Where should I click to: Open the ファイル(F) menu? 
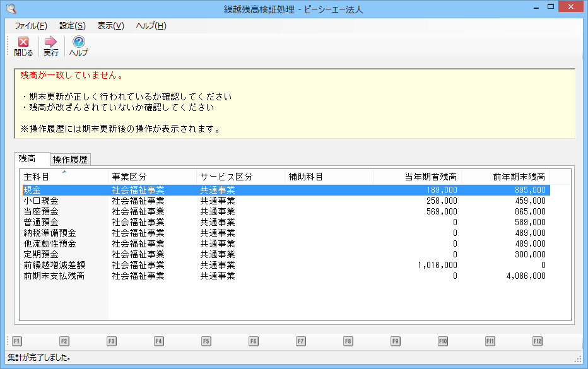coord(31,26)
